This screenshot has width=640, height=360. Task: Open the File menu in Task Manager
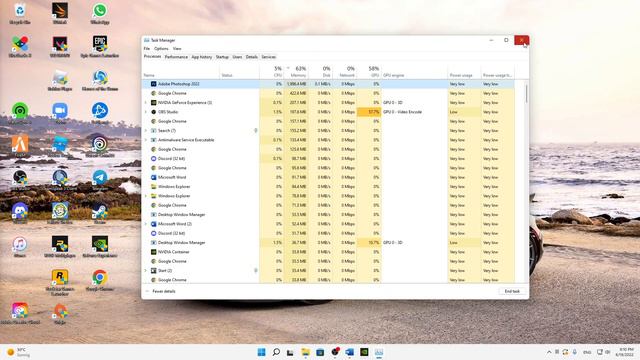tap(147, 49)
